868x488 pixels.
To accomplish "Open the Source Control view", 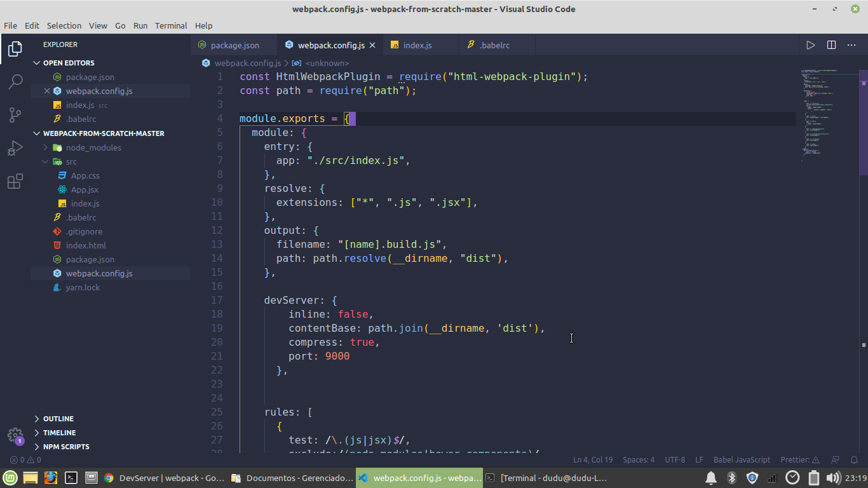I will (15, 115).
